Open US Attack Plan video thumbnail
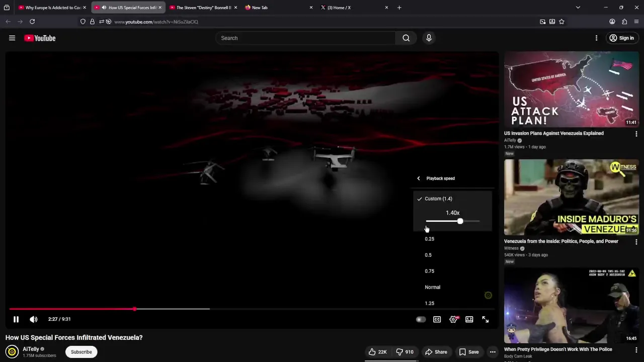Viewport: 644px width, 362px height. click(x=572, y=89)
